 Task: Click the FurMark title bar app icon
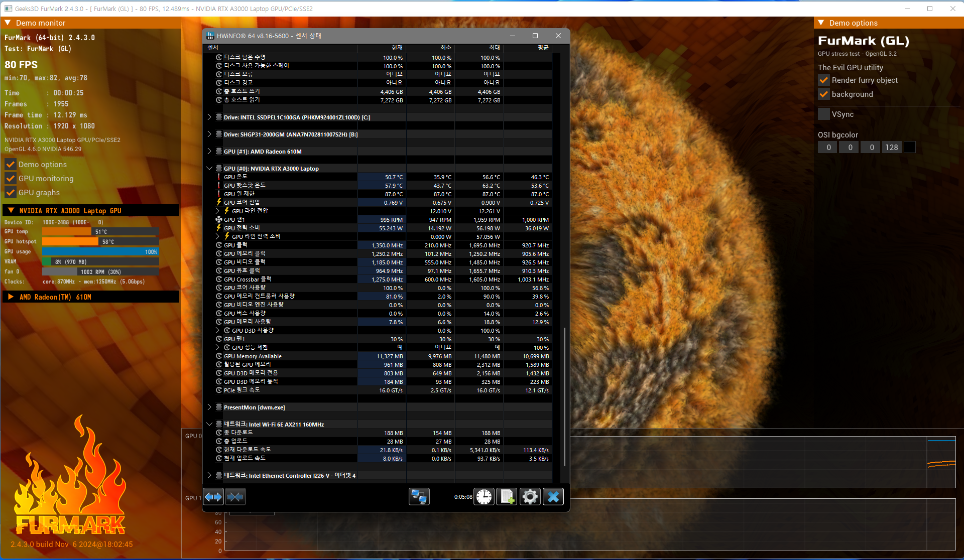(x=8, y=9)
